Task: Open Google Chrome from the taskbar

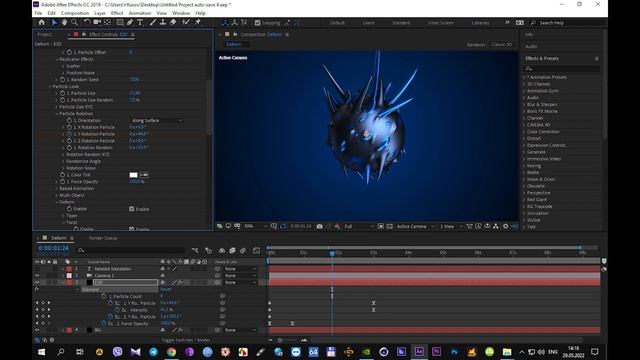Action: pos(171,351)
